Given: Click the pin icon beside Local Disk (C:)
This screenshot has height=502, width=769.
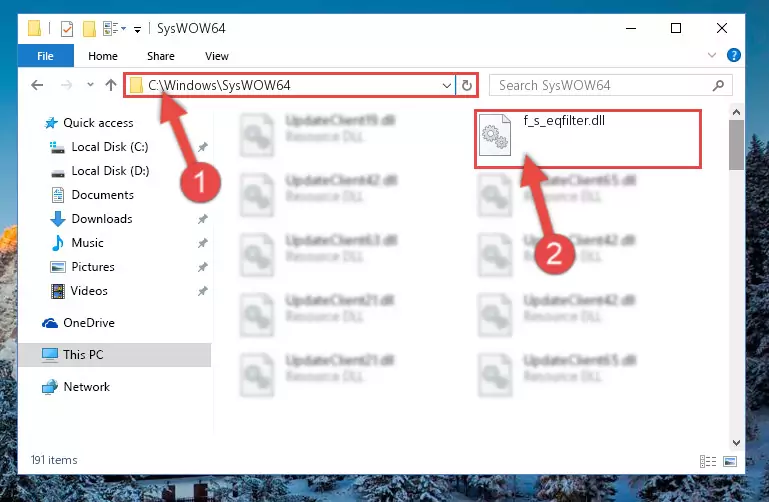Looking at the screenshot, I should pyautogui.click(x=203, y=147).
